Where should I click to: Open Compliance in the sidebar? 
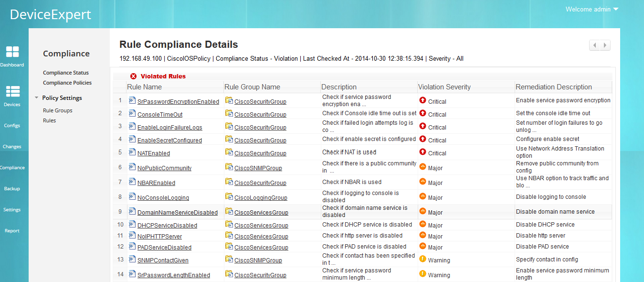[12, 168]
